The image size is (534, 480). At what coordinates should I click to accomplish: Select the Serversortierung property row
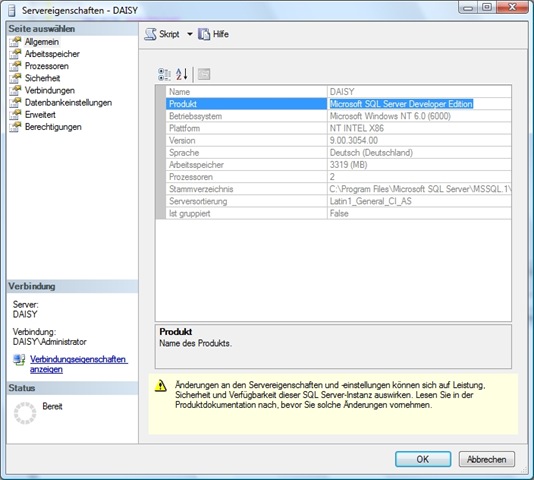pos(339,201)
